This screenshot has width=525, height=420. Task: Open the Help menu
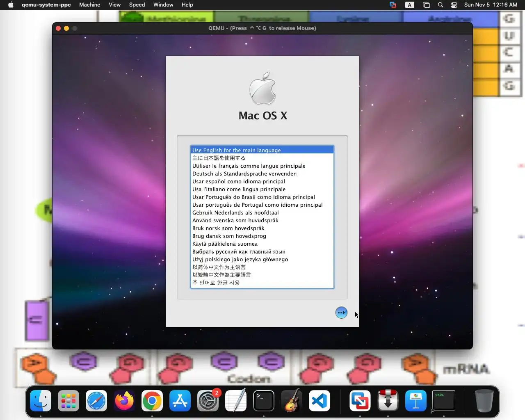[187, 5]
